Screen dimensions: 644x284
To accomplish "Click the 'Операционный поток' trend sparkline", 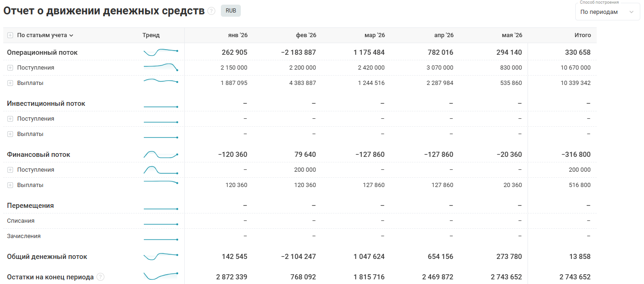I will pyautogui.click(x=161, y=52).
